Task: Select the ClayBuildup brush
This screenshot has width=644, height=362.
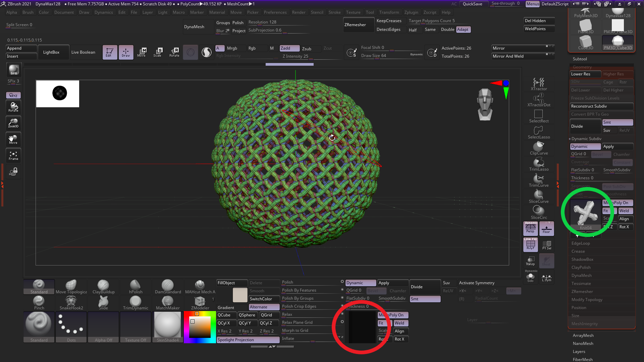Action: pyautogui.click(x=103, y=287)
